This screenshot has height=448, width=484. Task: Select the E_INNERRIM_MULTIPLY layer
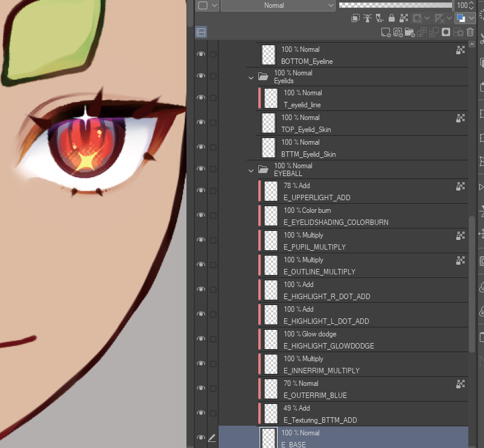pos(363,364)
